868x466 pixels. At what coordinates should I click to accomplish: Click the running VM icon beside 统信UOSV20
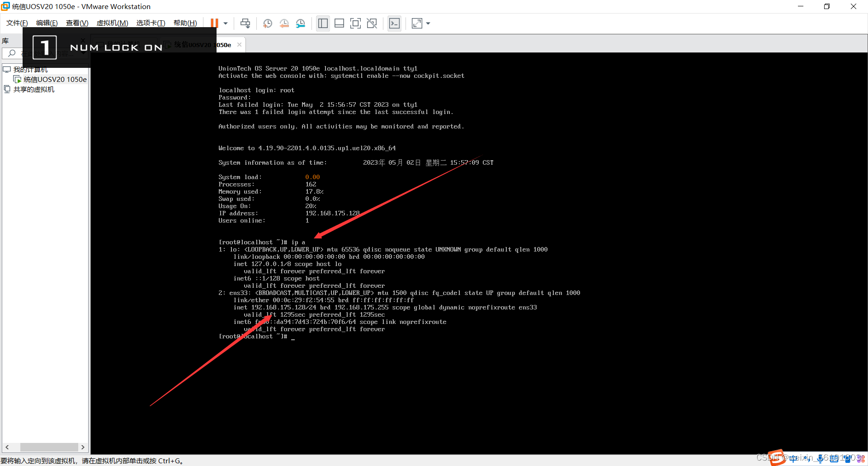tap(17, 79)
